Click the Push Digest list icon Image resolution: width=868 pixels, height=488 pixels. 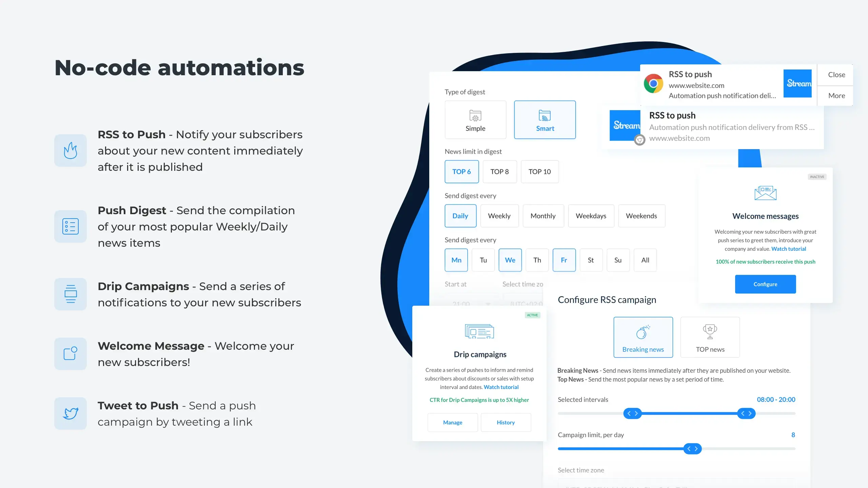pyautogui.click(x=70, y=226)
